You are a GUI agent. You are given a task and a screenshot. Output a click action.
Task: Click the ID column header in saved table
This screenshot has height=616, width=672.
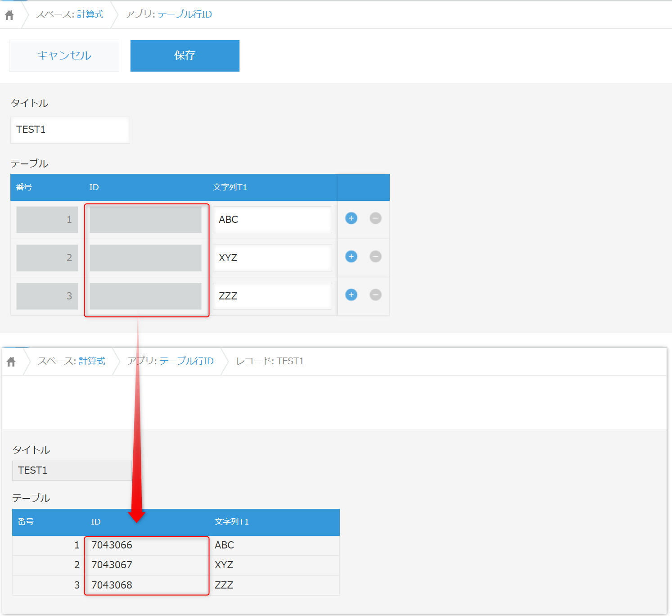click(x=96, y=522)
